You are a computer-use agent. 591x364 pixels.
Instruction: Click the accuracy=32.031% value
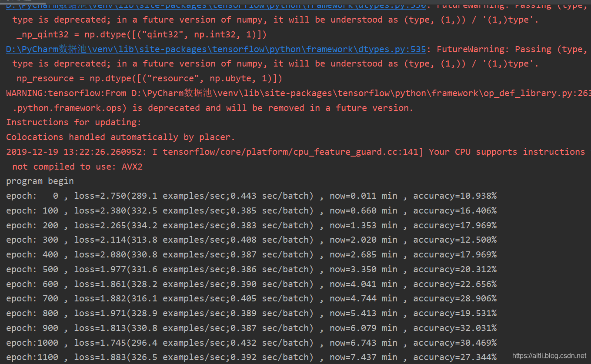click(x=455, y=328)
